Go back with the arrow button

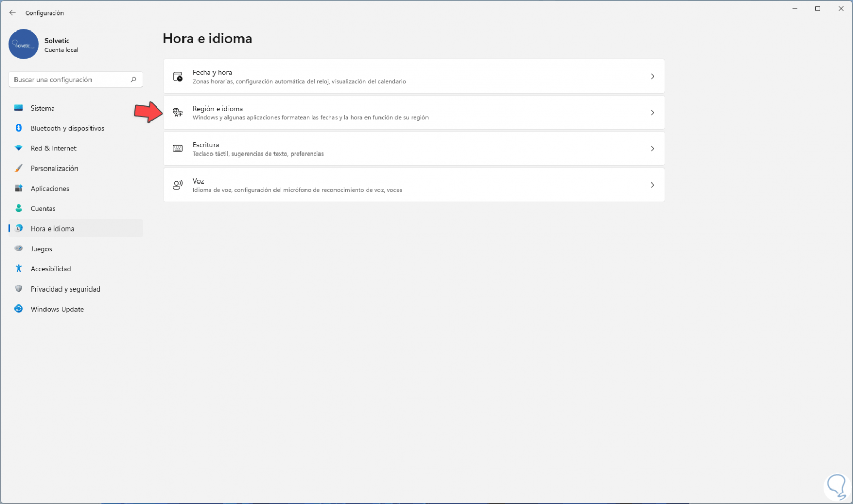[12, 13]
